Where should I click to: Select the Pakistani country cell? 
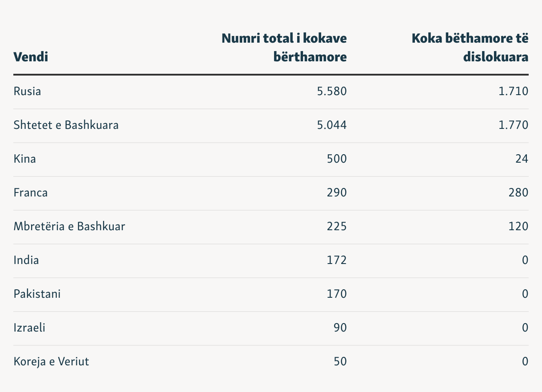click(37, 294)
